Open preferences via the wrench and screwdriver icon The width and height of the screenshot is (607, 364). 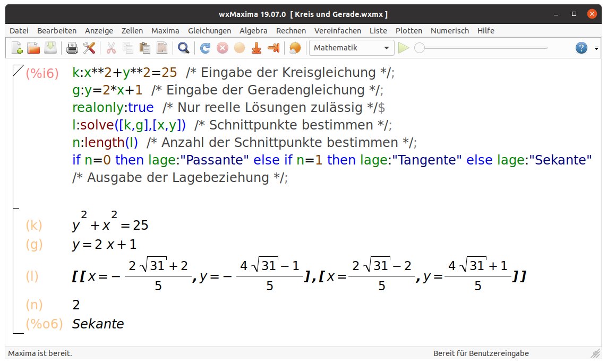pos(89,48)
